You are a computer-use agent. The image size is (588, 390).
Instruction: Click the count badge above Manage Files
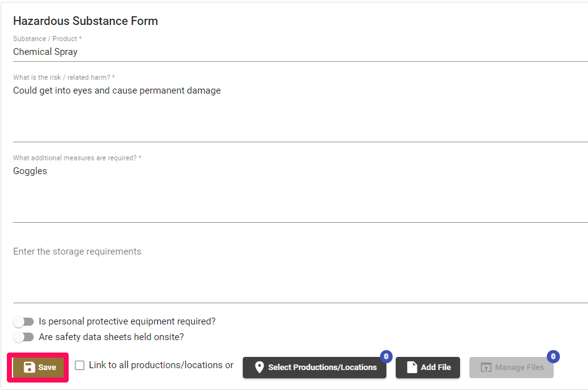tap(553, 356)
